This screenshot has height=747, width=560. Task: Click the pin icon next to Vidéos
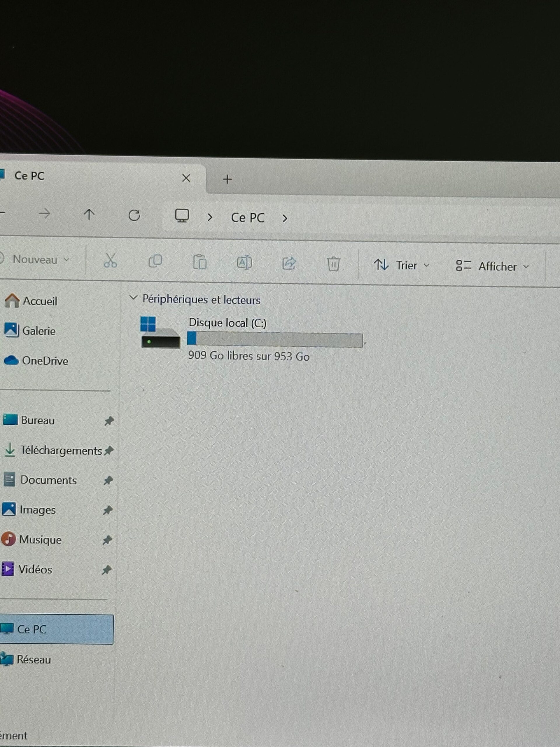107,570
